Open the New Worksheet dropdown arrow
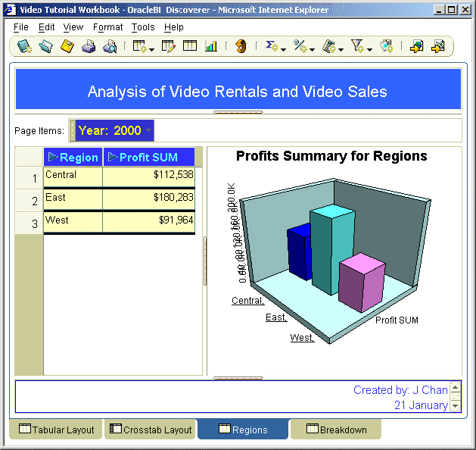This screenshot has width=476, height=450. tap(152, 49)
